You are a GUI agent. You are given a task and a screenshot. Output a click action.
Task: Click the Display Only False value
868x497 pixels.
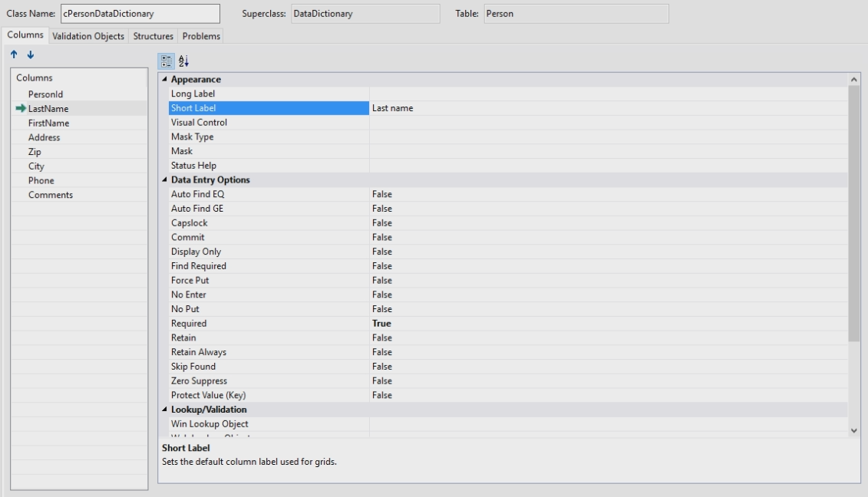click(381, 252)
